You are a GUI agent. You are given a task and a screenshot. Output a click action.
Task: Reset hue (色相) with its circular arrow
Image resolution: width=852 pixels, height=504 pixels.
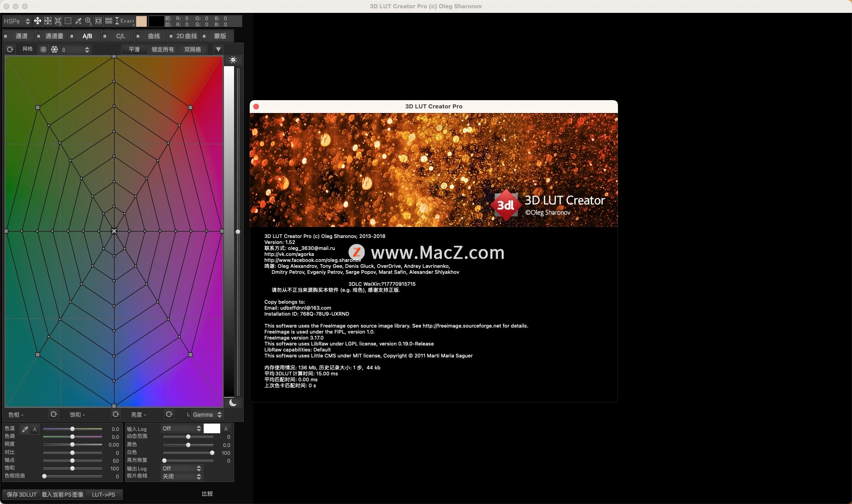click(54, 414)
